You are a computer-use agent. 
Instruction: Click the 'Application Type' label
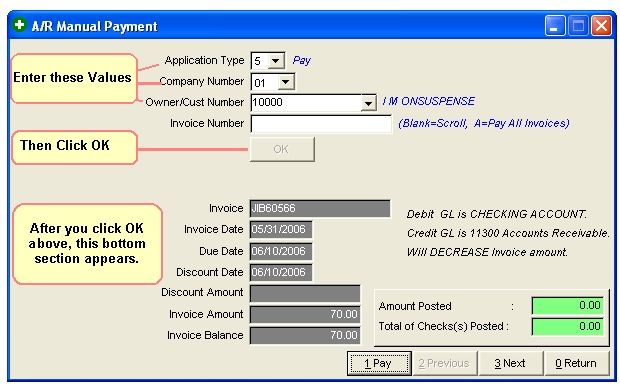click(x=204, y=60)
